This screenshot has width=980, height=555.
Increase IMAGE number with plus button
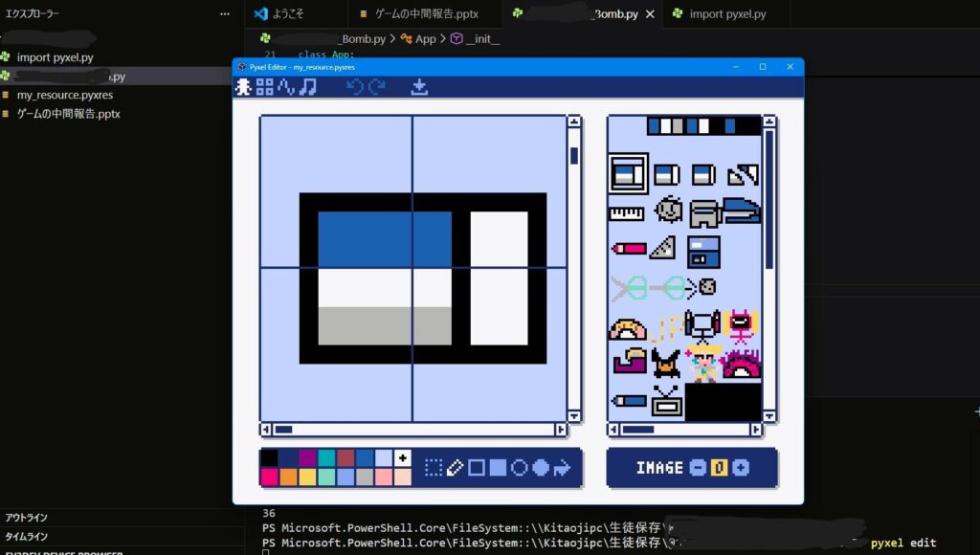[x=740, y=468]
